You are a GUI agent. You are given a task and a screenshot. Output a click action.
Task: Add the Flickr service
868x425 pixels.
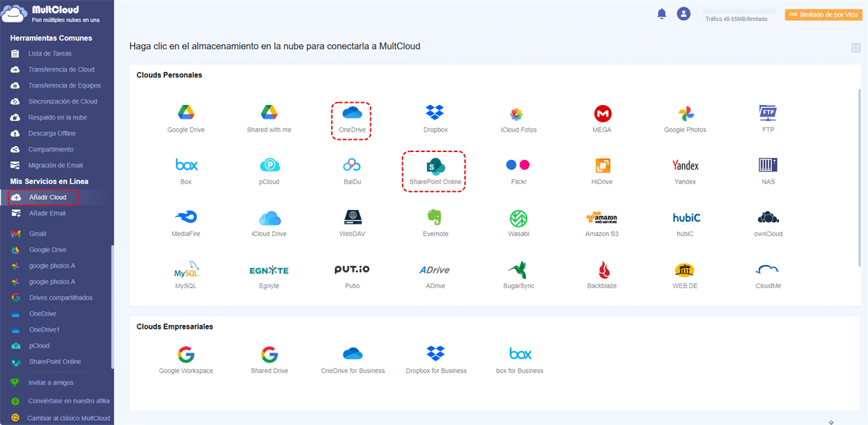coord(518,165)
